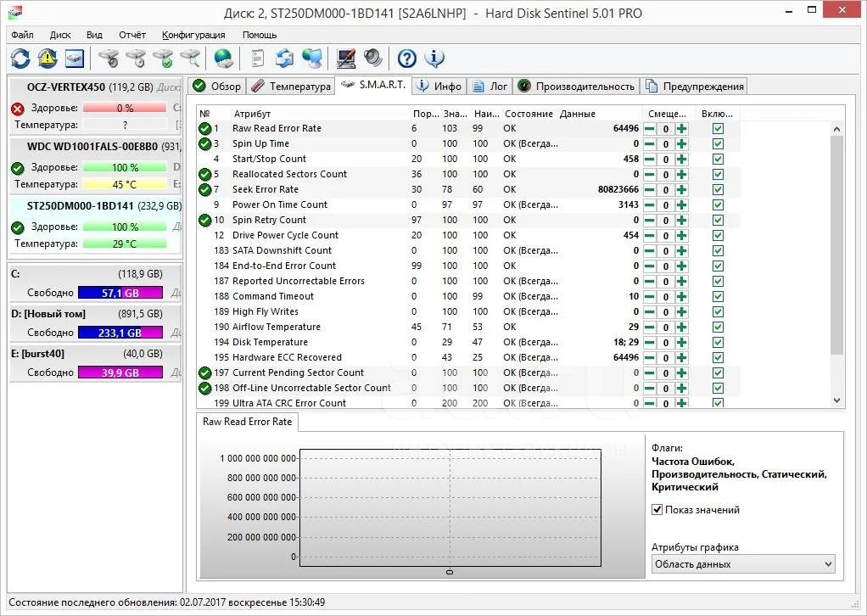Click the disk with magnifier icon
The width and height of the screenshot is (867, 616).
click(190, 58)
